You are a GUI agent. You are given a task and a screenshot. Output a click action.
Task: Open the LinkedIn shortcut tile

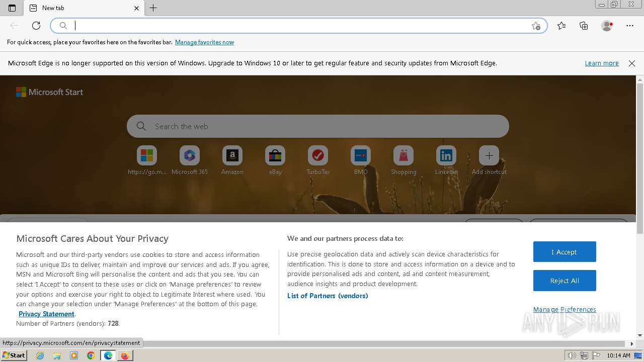point(446,160)
